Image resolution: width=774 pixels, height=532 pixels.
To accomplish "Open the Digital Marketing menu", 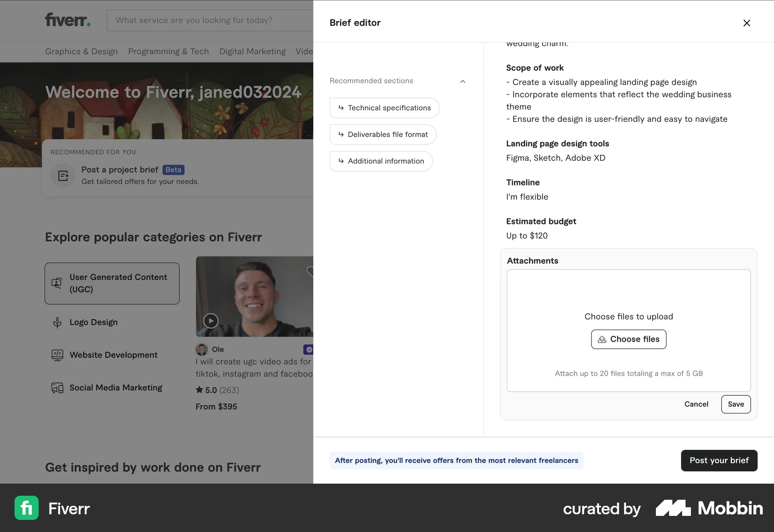I will click(x=252, y=51).
